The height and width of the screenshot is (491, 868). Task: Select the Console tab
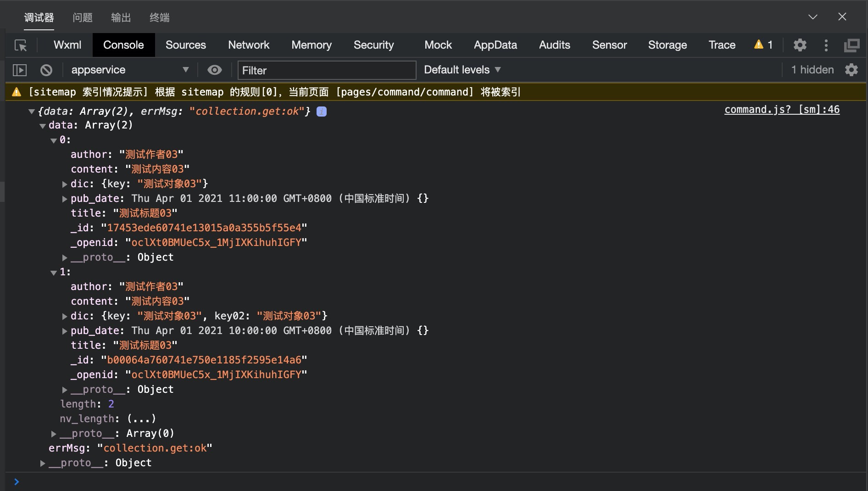point(123,45)
